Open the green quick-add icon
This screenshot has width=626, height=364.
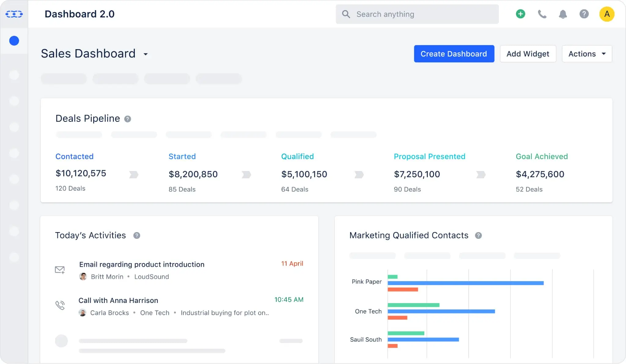(x=520, y=14)
